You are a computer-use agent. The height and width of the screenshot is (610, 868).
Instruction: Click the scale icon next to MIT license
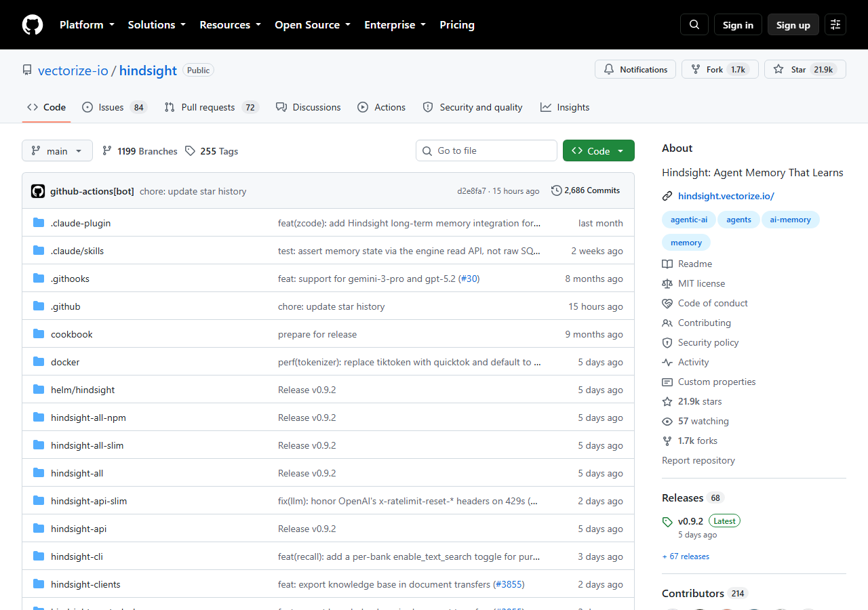(x=667, y=283)
